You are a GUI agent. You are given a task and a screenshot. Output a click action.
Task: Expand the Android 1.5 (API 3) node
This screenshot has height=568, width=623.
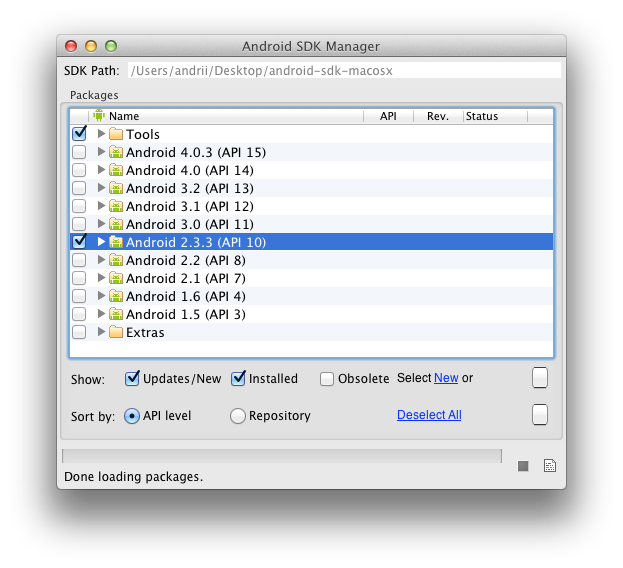pyautogui.click(x=101, y=313)
